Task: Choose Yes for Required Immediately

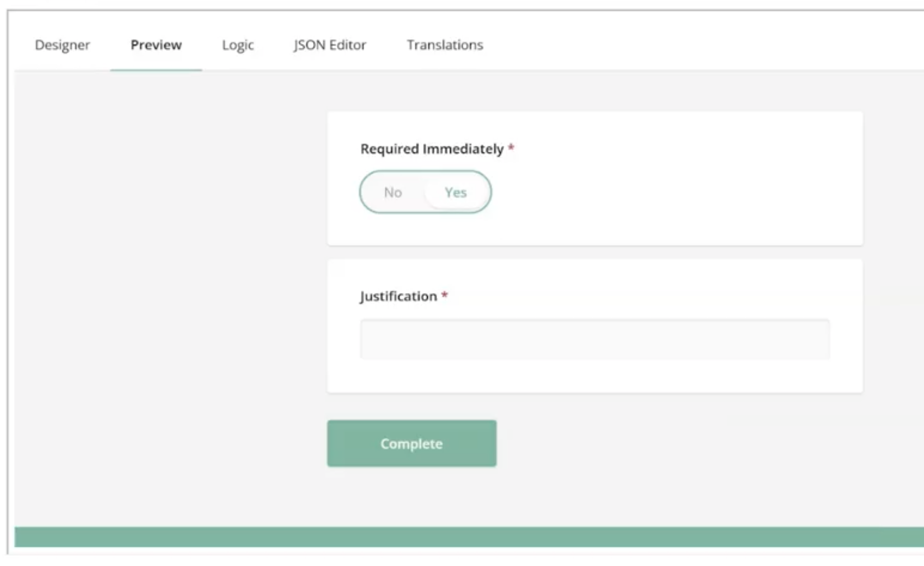Action: [x=456, y=193]
